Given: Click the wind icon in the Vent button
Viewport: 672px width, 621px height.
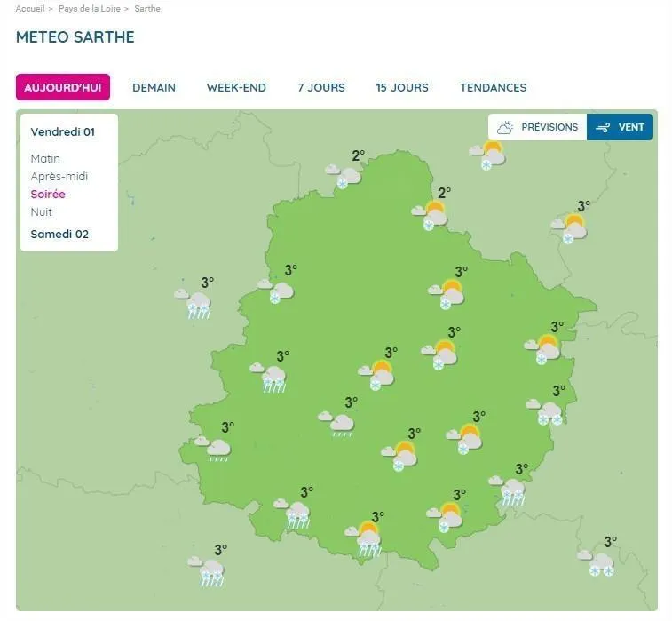Looking at the screenshot, I should click(x=604, y=127).
